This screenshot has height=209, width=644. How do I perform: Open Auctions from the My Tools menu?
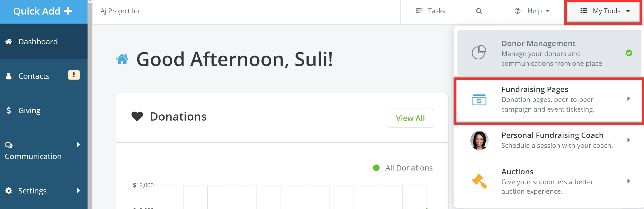click(x=517, y=171)
